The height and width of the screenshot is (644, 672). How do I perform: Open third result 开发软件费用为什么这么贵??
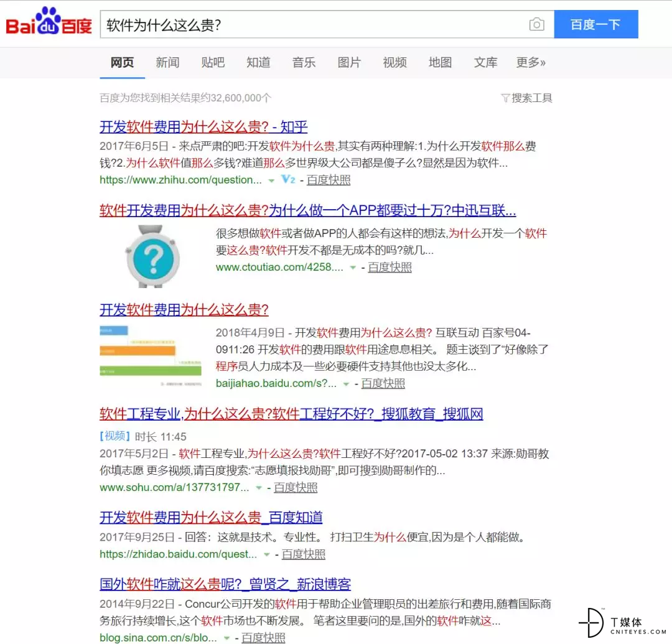click(x=184, y=309)
